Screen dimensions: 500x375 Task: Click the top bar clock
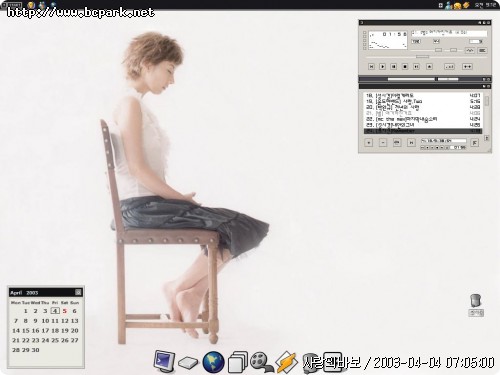pyautogui.click(x=485, y=5)
